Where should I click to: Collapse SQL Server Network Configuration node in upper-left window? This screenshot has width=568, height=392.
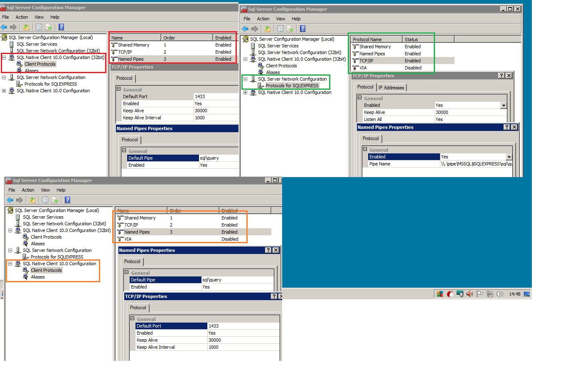click(x=4, y=77)
